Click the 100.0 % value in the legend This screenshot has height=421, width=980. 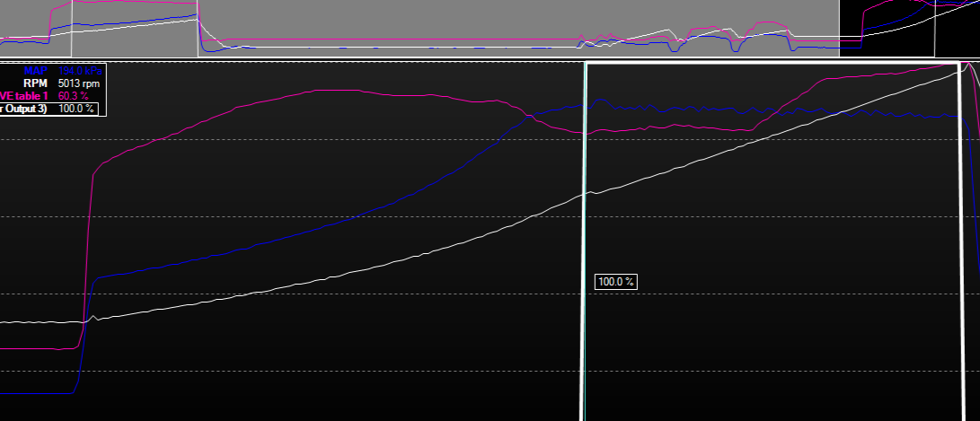pos(76,109)
